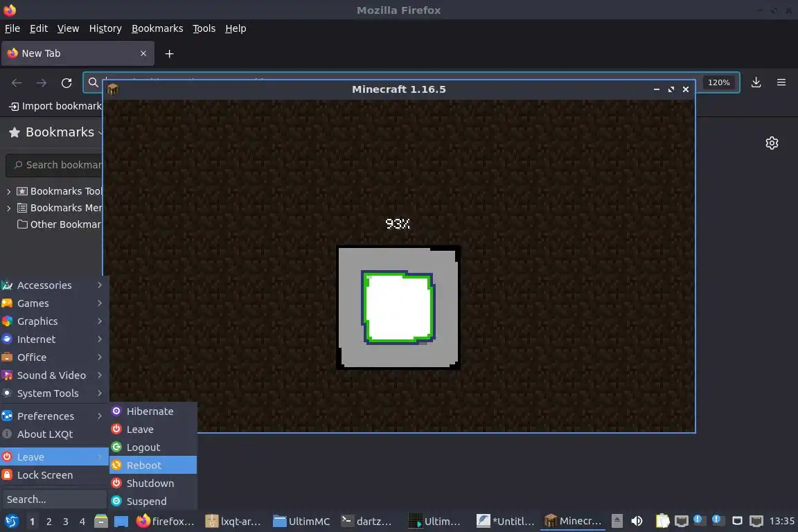Viewport: 798px width, 532px height.
Task: Open Firefox Bookmarks menu
Action: pyautogui.click(x=157, y=28)
